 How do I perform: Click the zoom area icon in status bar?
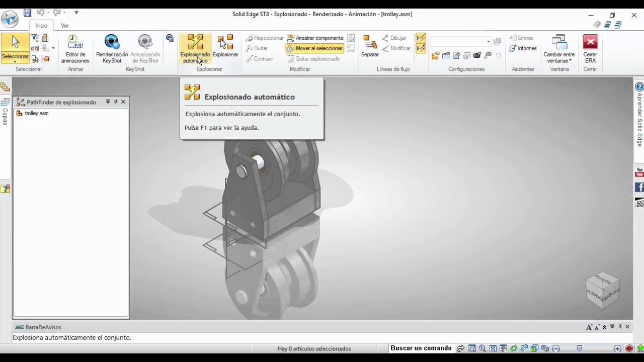(472, 348)
